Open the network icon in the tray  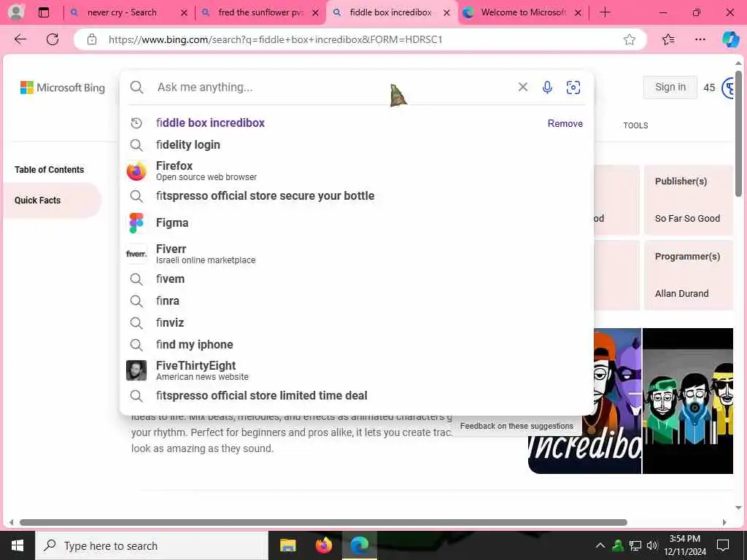tap(635, 545)
